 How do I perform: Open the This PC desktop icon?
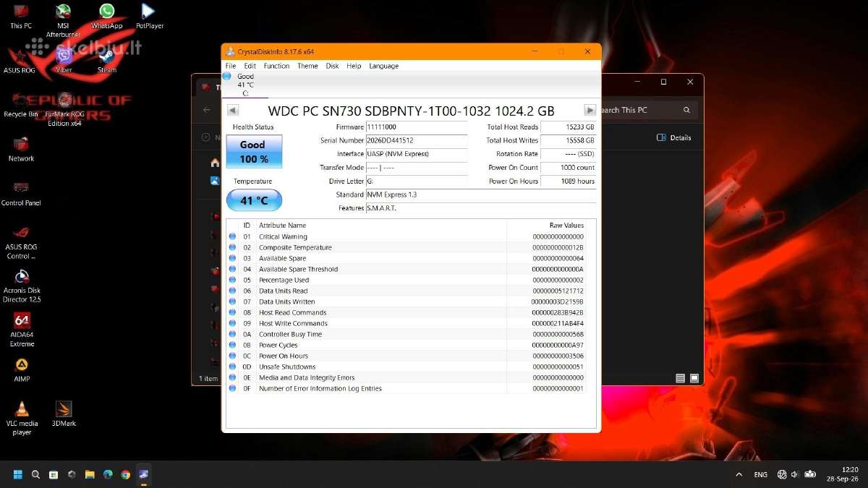point(21,16)
